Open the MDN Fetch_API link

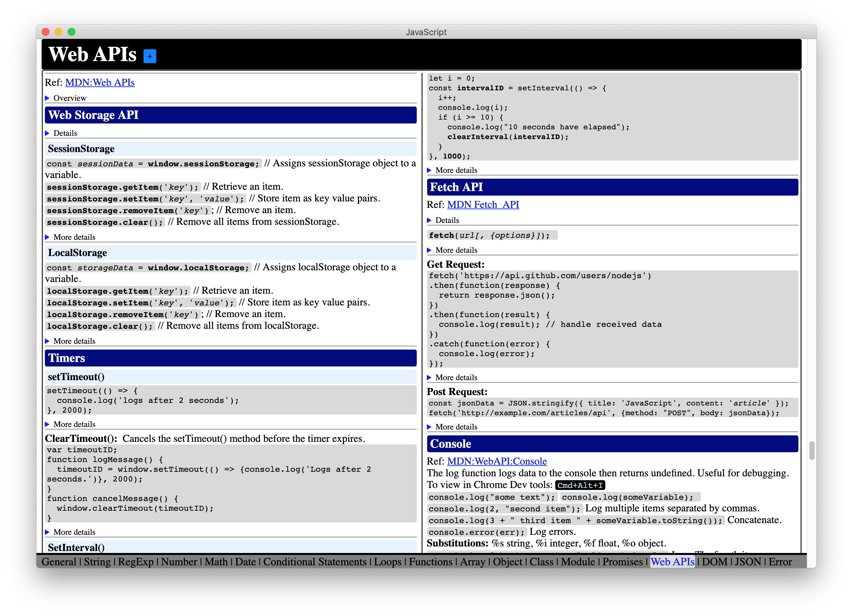pyautogui.click(x=483, y=204)
